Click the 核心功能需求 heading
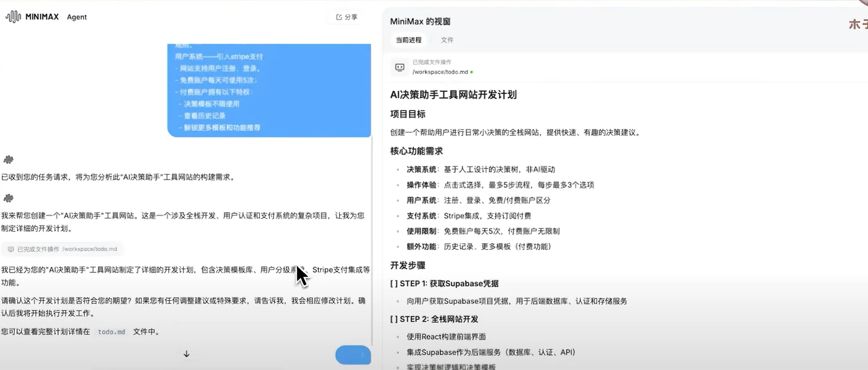The image size is (868, 370). coord(416,151)
